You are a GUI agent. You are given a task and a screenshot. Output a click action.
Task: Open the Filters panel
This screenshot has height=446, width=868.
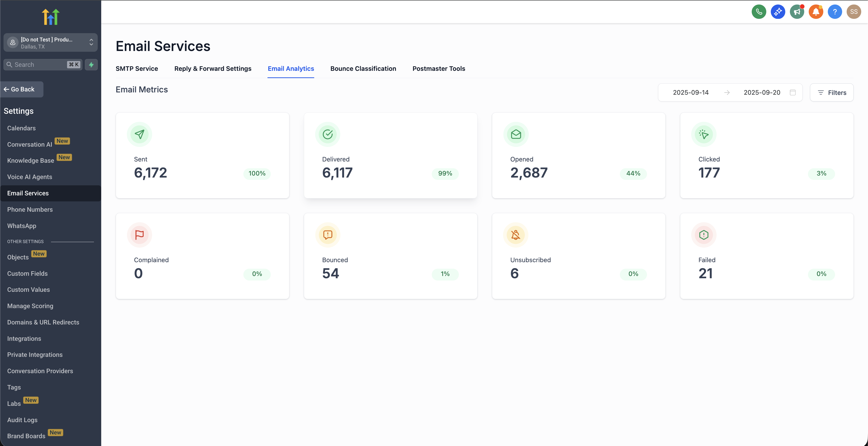tap(831, 93)
